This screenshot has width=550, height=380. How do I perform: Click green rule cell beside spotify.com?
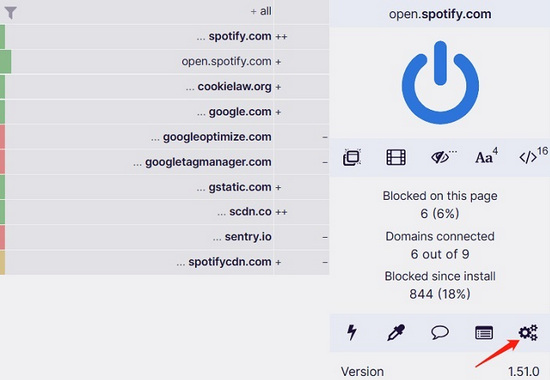(x=2, y=36)
